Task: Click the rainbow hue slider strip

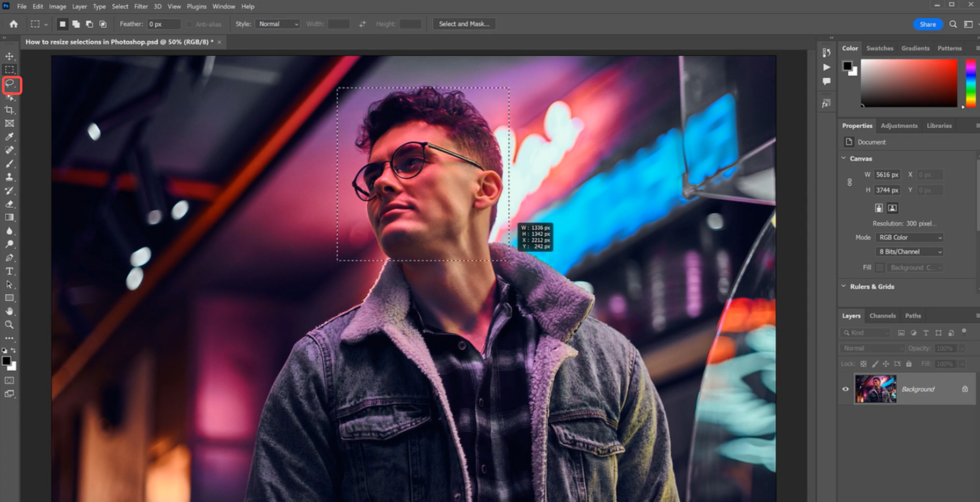Action: [x=970, y=83]
